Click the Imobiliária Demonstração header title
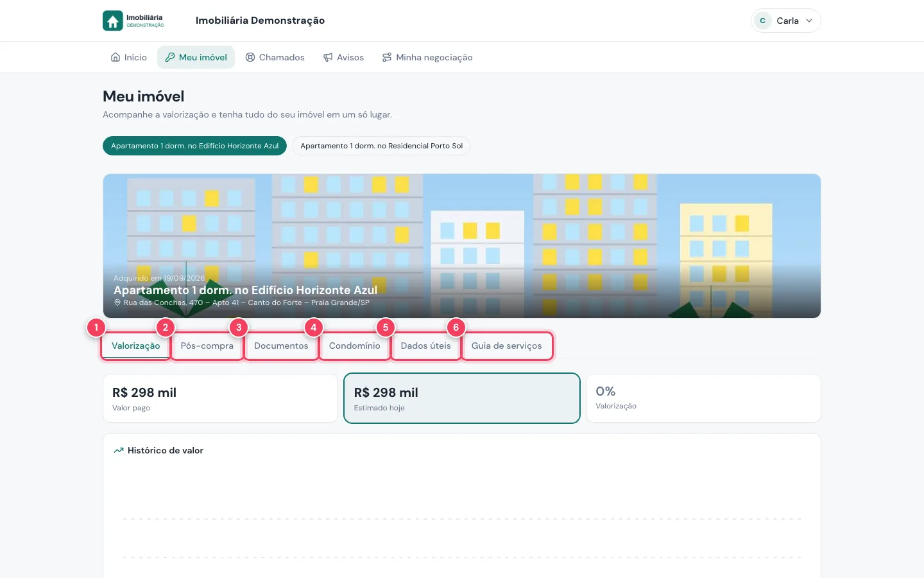Screen dimensions: 924x578 [x=260, y=21]
